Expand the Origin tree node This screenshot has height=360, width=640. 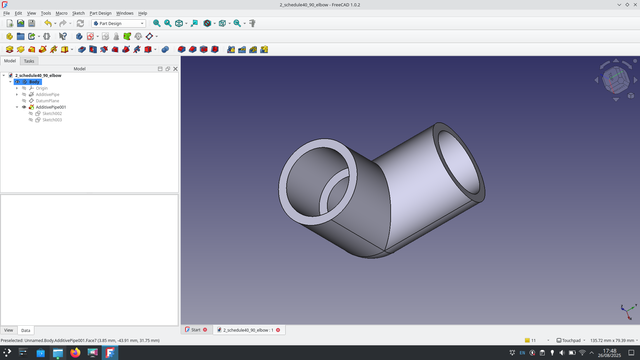tap(17, 88)
